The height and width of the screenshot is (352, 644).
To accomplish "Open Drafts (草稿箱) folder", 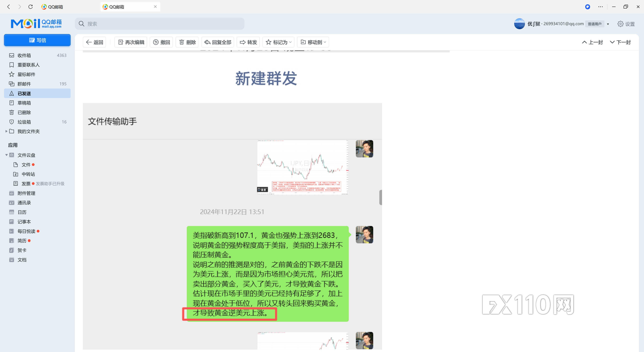I will (x=37, y=103).
